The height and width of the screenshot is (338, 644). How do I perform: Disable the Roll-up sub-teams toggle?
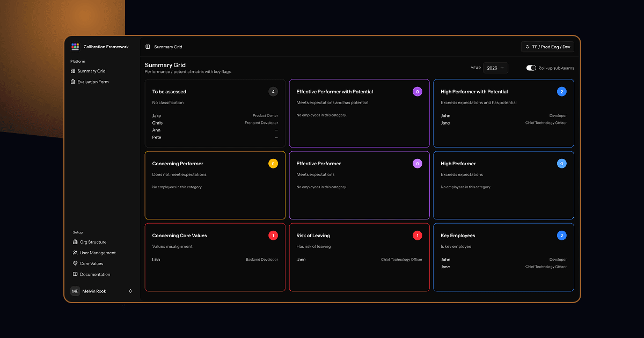click(x=531, y=68)
